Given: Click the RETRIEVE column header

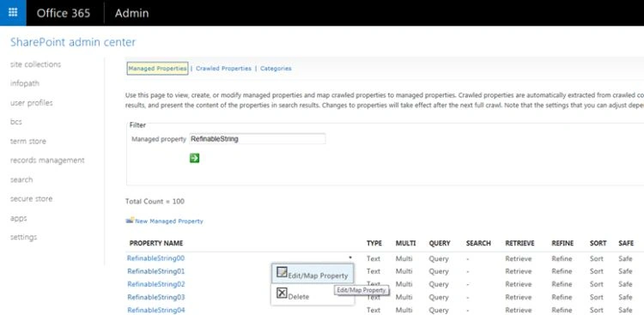Looking at the screenshot, I should [519, 243].
